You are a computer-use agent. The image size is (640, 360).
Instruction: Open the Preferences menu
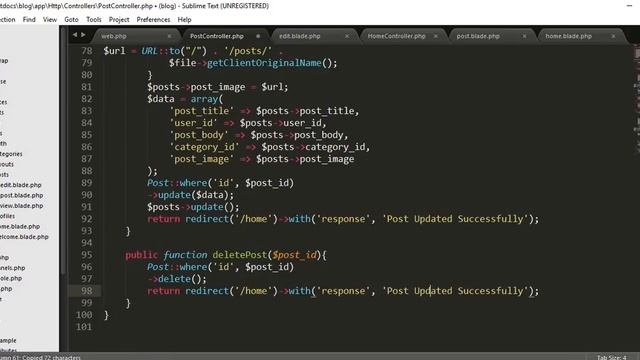[153, 19]
